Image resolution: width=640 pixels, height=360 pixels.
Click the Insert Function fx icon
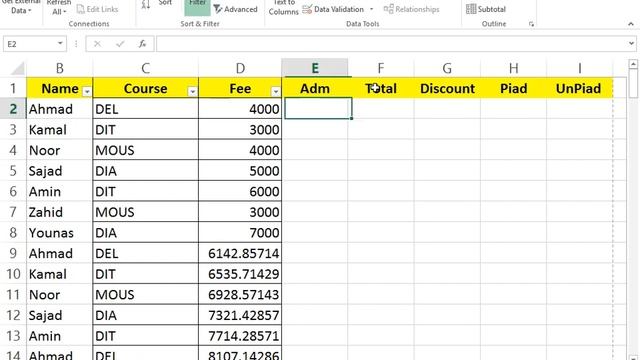point(142,44)
